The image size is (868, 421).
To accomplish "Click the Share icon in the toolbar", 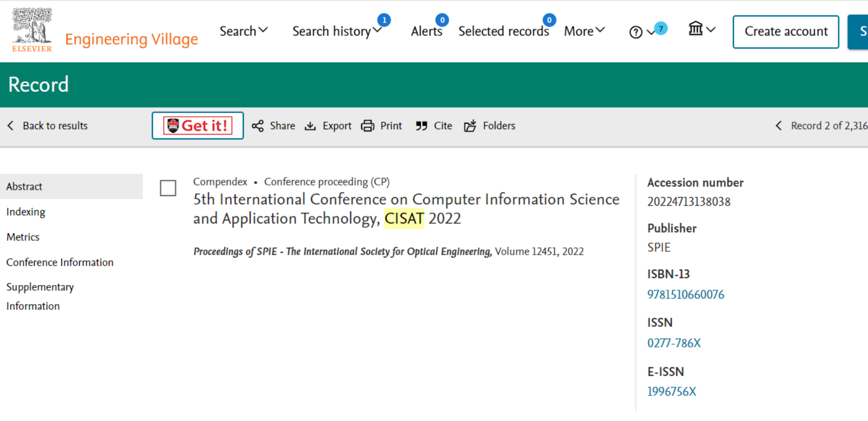I will coord(258,126).
